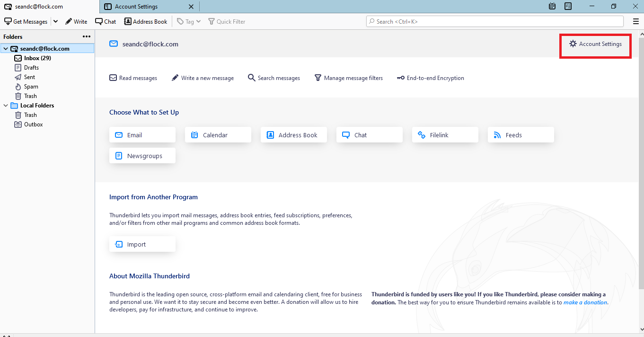
Task: Set up Feeds
Action: pyautogui.click(x=521, y=135)
